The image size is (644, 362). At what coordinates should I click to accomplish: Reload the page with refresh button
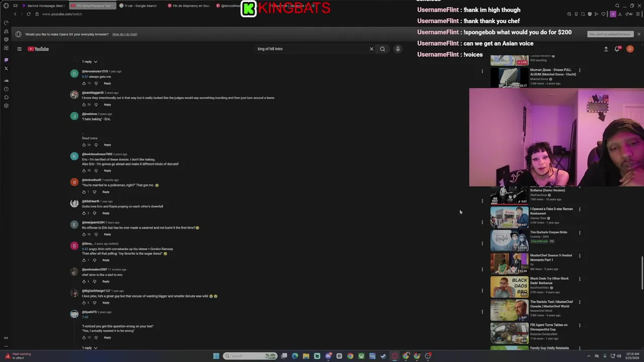tap(28, 14)
